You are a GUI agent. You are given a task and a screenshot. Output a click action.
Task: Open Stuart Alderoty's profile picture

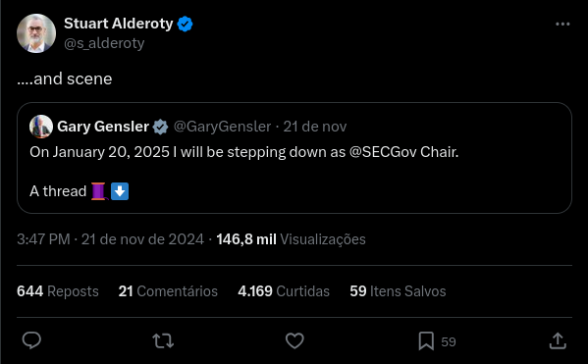36,33
